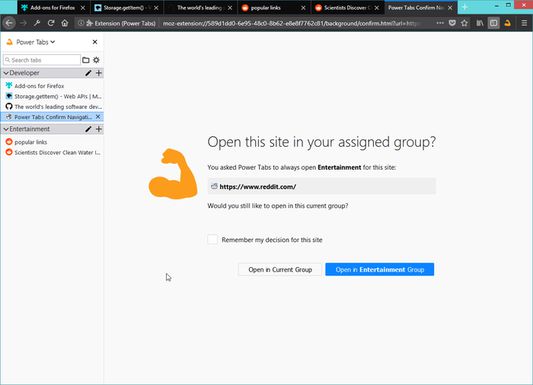Switch to the popular links tab
Viewport: 533px width, 385px height.
(x=274, y=7)
